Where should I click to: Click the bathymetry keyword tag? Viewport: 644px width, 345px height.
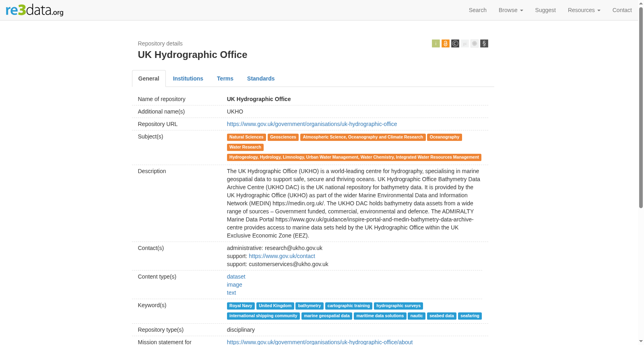coord(310,306)
